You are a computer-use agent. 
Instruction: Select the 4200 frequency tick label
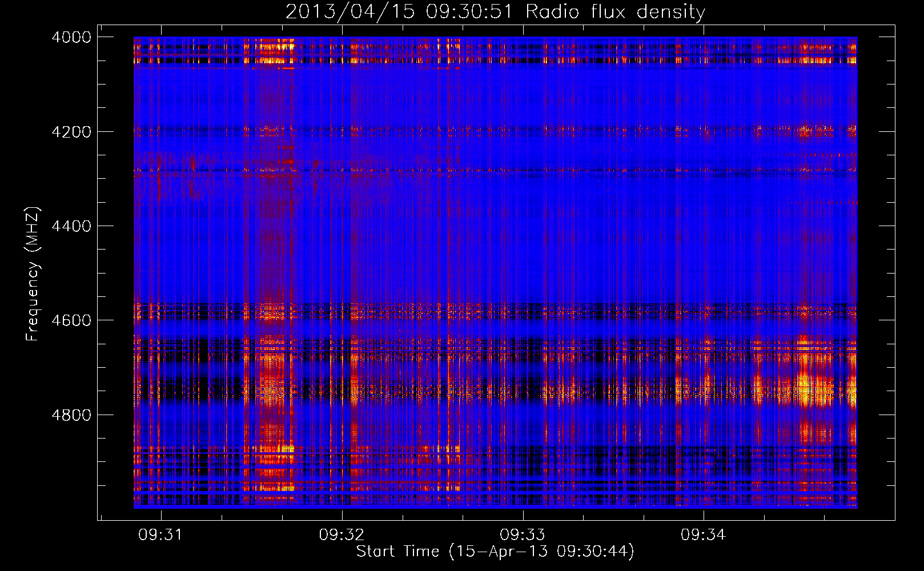pyautogui.click(x=71, y=132)
